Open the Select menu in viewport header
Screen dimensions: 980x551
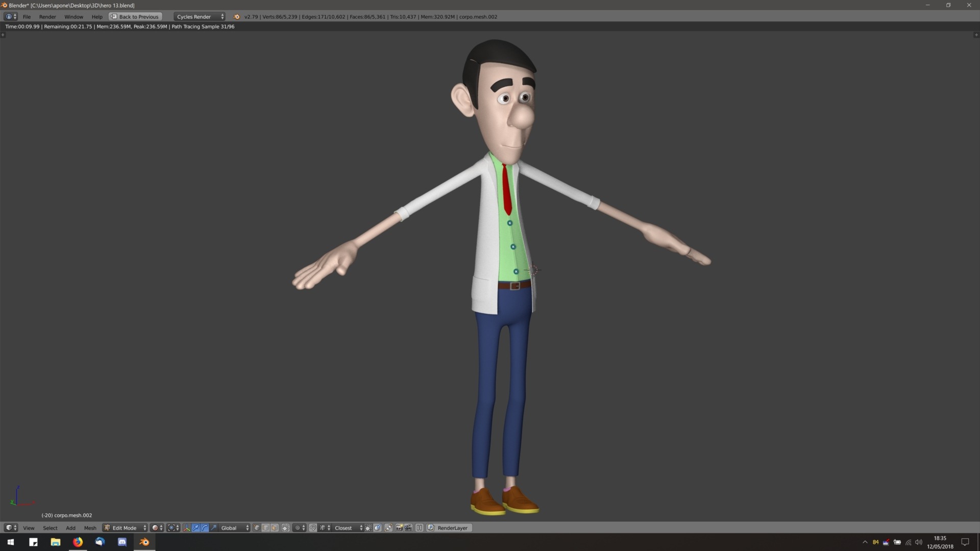tap(50, 528)
